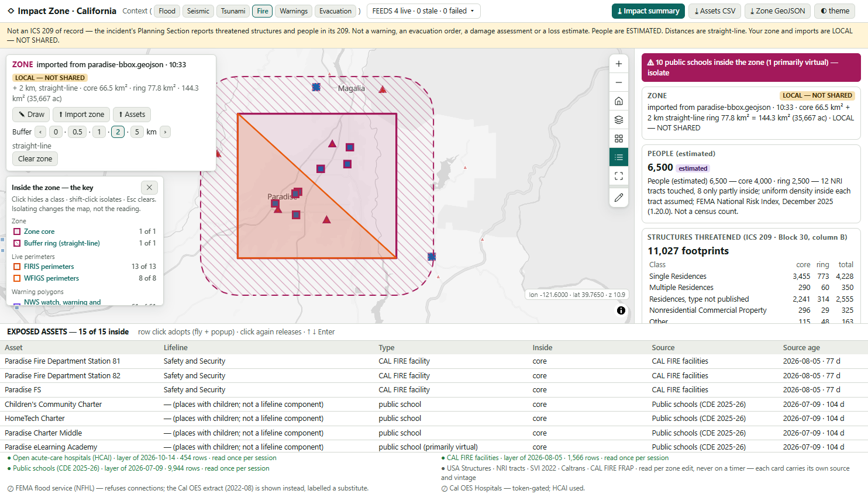The height and width of the screenshot is (494, 868).
Task: Clear the zone
Action: pos(35,159)
